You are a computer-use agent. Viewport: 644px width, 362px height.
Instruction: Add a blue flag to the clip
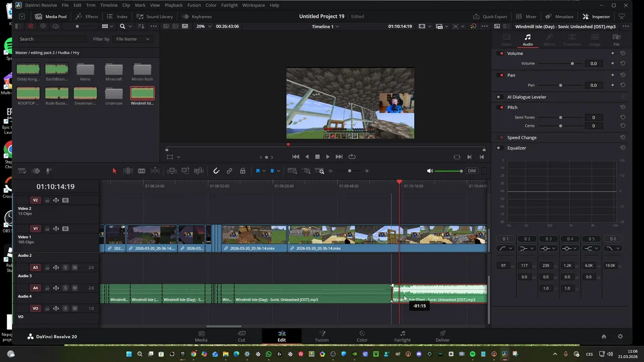(258, 171)
